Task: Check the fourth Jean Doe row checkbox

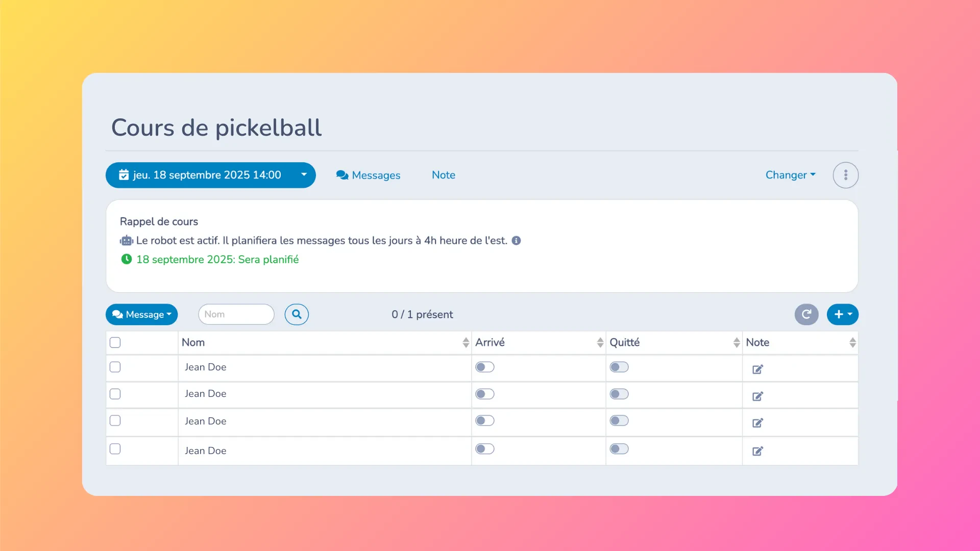Action: (x=115, y=449)
